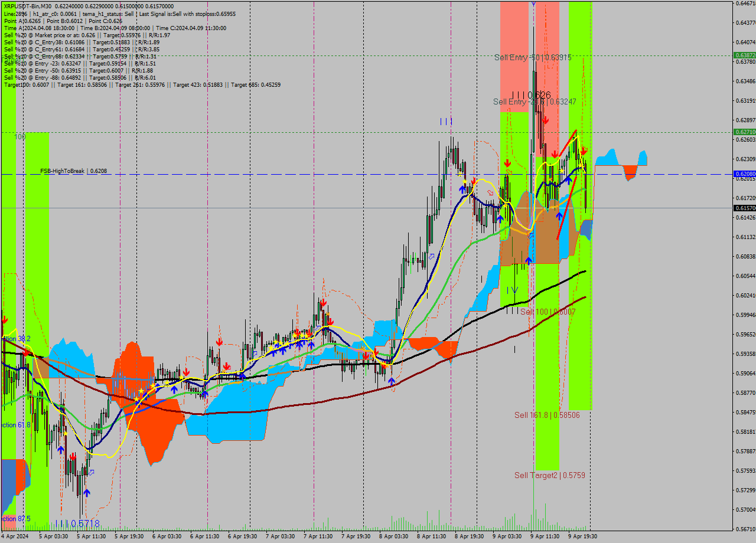Viewport: 756px width, 543px height.
Task: Click the green '100' label at left
Action: (x=20, y=136)
